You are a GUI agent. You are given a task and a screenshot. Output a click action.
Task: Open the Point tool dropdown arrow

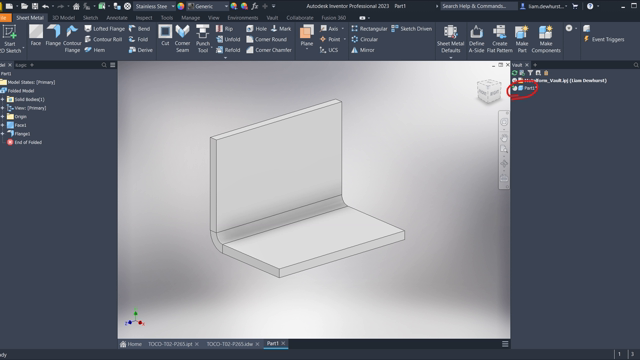[x=344, y=39]
